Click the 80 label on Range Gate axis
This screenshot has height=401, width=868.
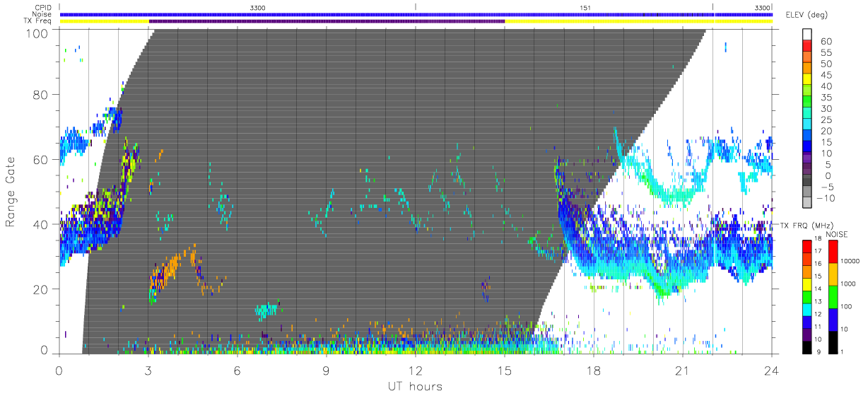click(41, 94)
